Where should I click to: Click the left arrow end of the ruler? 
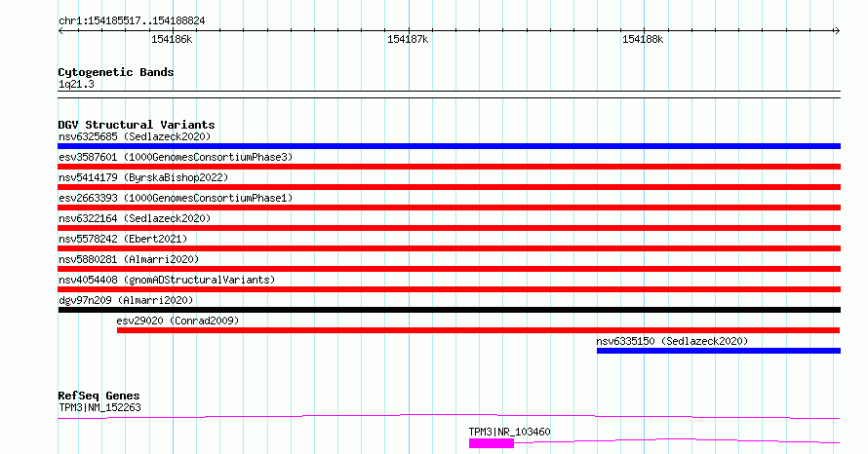60,31
